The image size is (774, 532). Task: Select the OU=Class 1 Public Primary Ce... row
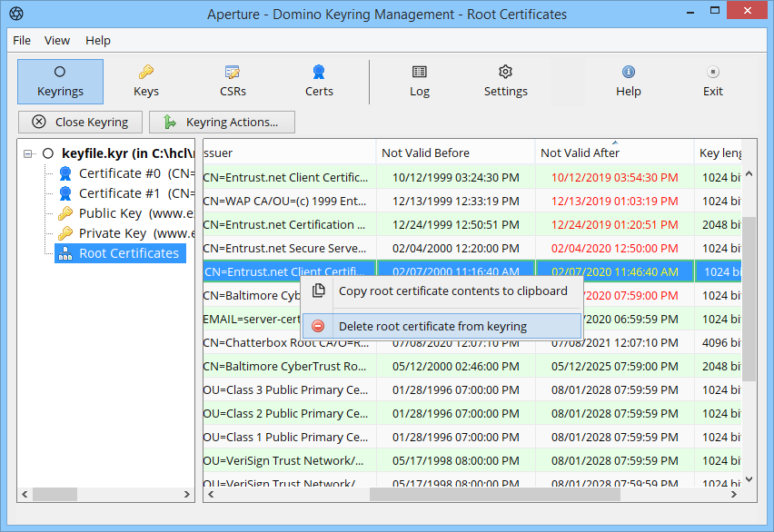click(471, 438)
